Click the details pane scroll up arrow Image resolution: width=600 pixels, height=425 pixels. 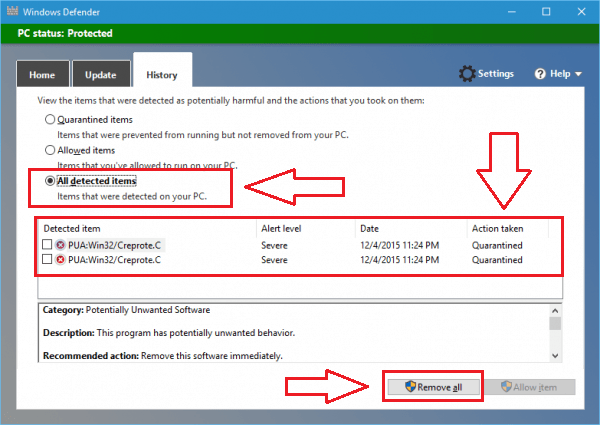point(555,310)
